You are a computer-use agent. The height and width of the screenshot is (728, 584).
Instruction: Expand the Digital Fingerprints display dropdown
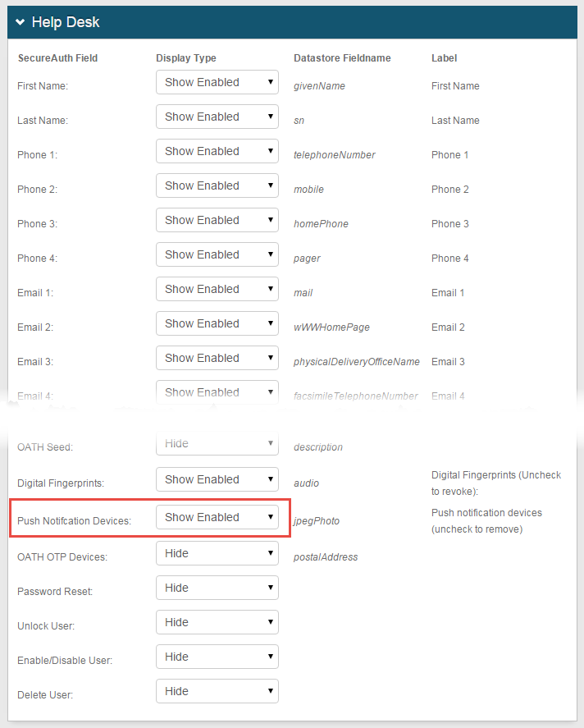pyautogui.click(x=217, y=479)
